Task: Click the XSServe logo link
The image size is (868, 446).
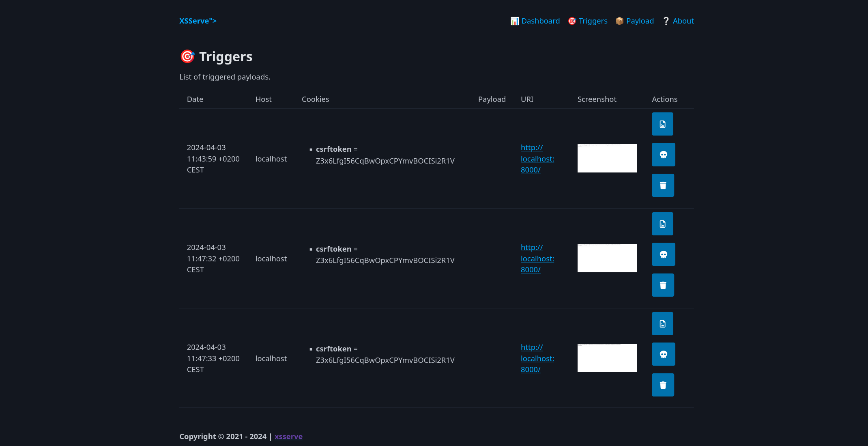Action: pyautogui.click(x=198, y=21)
